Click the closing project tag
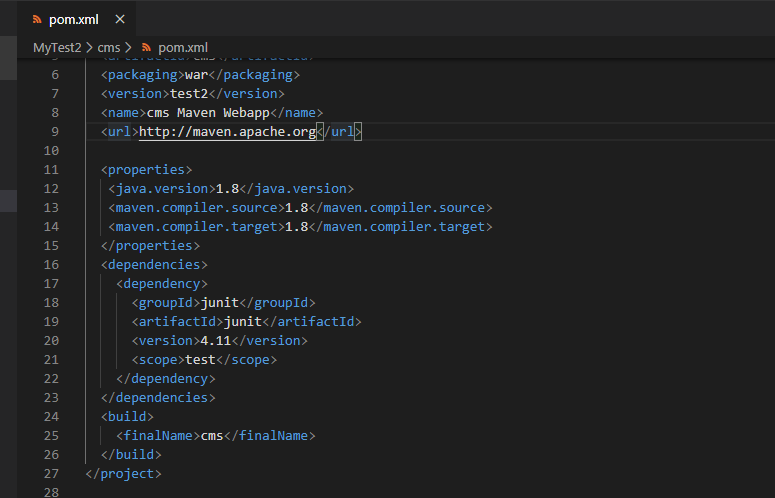This screenshot has height=498, width=775. 123,473
